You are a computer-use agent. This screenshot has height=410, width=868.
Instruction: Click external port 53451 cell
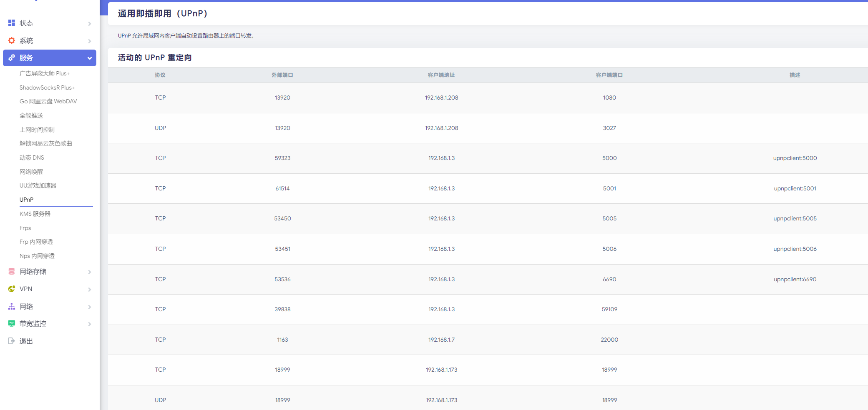click(282, 249)
